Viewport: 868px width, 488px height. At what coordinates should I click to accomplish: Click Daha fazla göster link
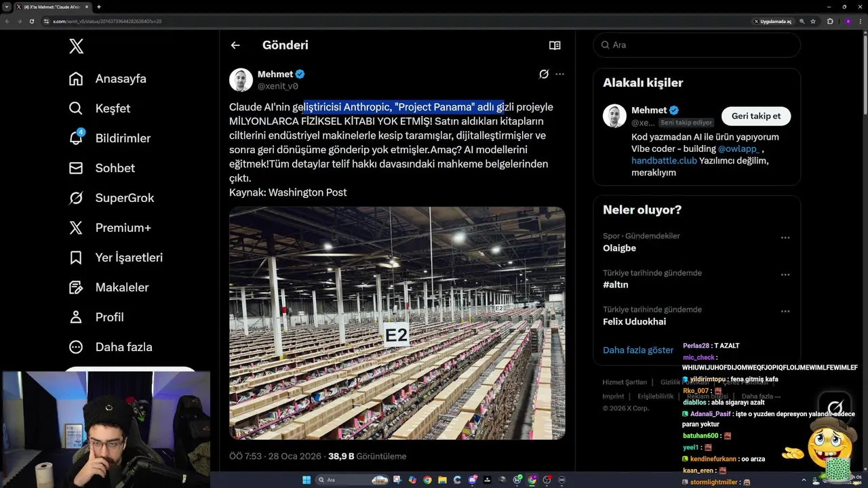point(638,350)
